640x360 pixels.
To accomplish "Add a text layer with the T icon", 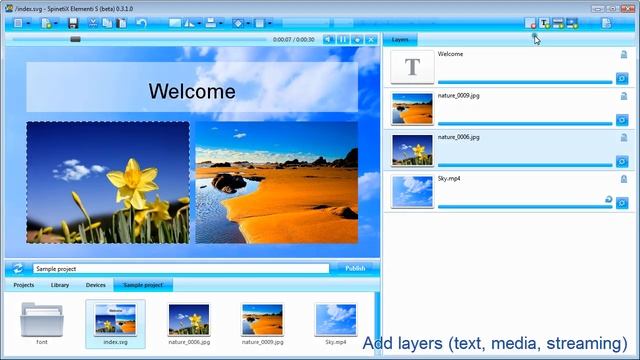I will pyautogui.click(x=544, y=23).
